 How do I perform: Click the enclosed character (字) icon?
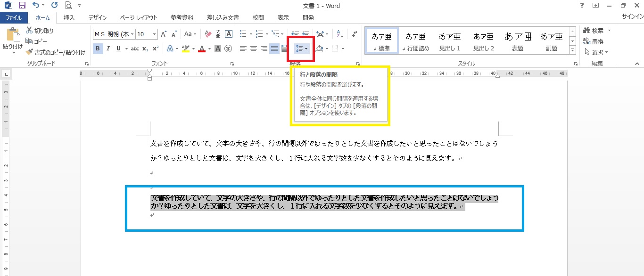[x=228, y=49]
